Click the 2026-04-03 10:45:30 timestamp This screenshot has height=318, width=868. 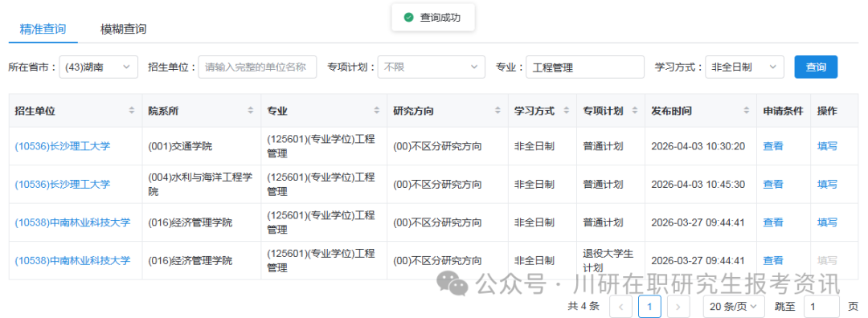(698, 184)
